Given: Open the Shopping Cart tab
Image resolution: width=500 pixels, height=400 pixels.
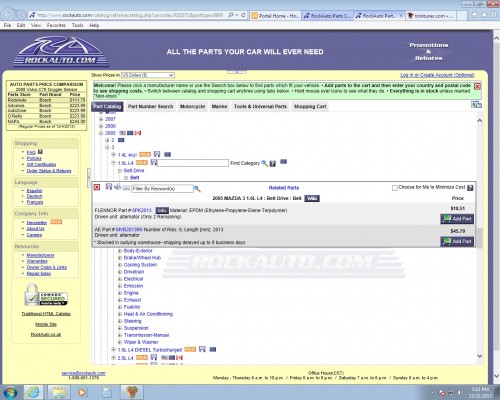Looking at the screenshot, I should (310, 106).
